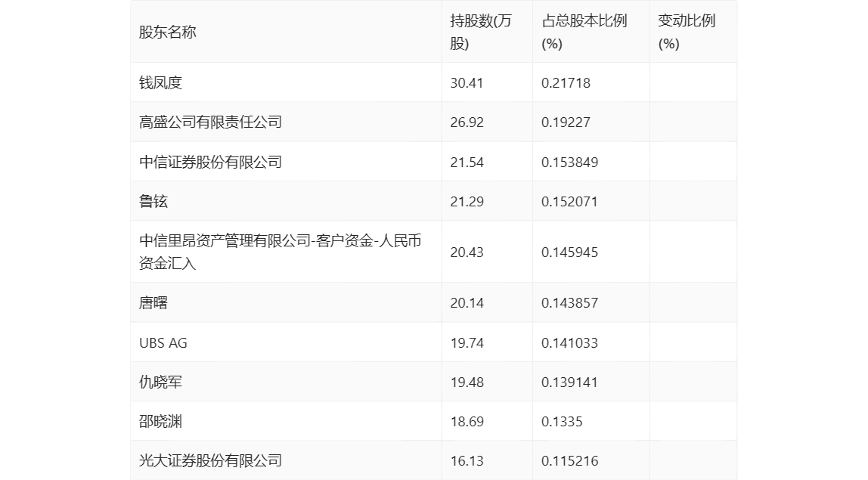Select the value 20.14

click(x=467, y=303)
